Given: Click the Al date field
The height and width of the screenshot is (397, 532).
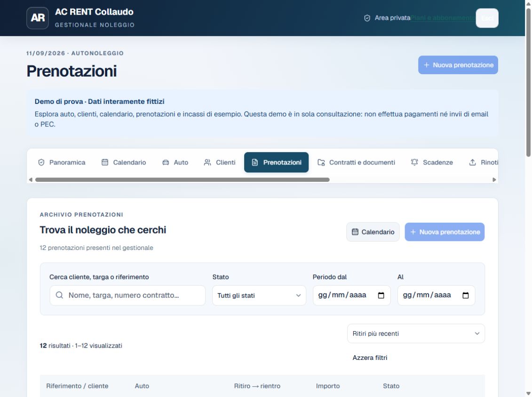Looking at the screenshot, I should point(437,296).
